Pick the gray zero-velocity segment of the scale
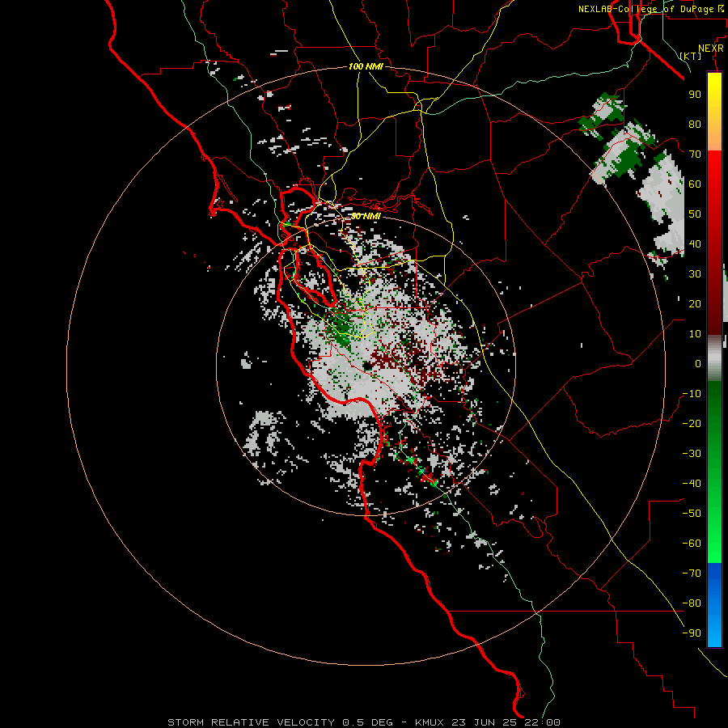Screen dimensions: 728x728 coord(714,358)
